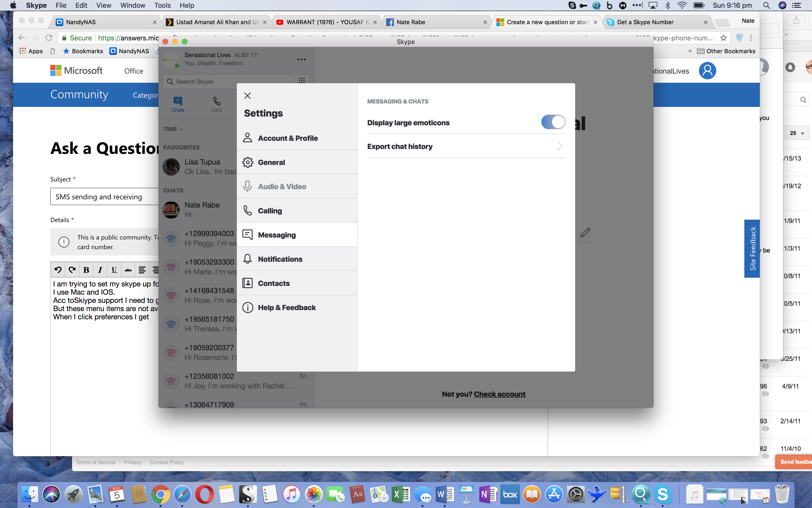Screen dimensions: 812x508
Task: Open Google Chrome from the Dock
Action: pyautogui.click(x=160, y=494)
